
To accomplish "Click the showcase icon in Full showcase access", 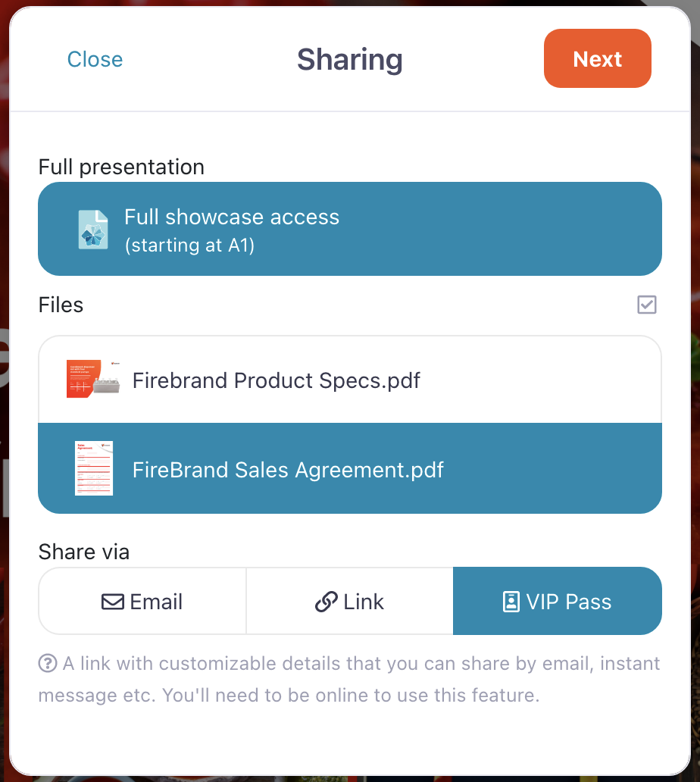I will (94, 229).
